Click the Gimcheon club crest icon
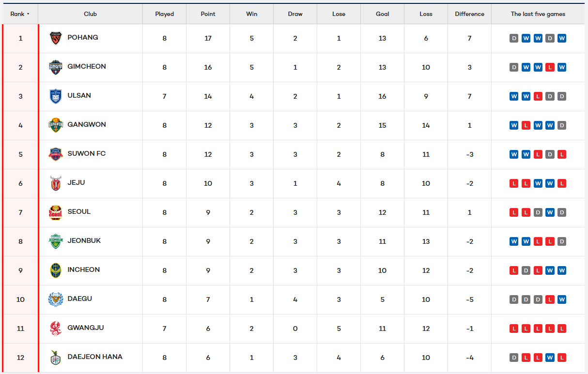Viewport: 588px width, 374px height. point(56,67)
